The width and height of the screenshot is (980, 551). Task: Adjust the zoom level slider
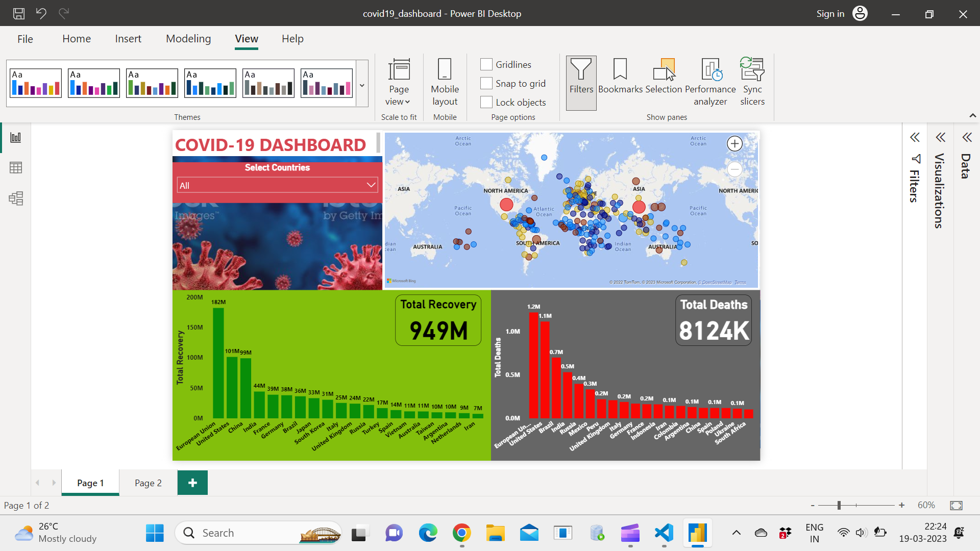tap(839, 505)
